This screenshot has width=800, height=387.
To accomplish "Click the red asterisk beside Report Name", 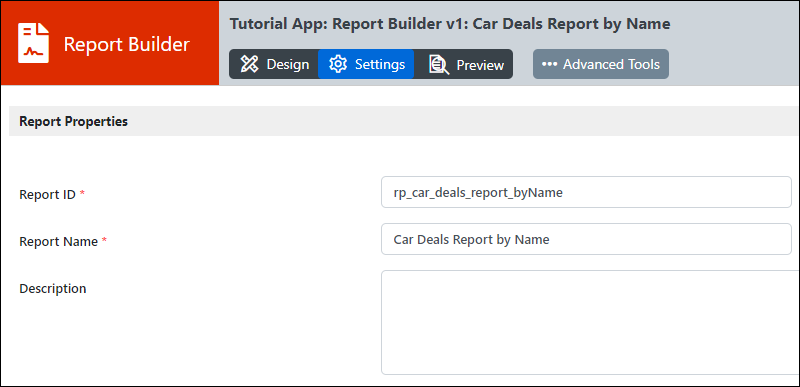I will (x=104, y=240).
